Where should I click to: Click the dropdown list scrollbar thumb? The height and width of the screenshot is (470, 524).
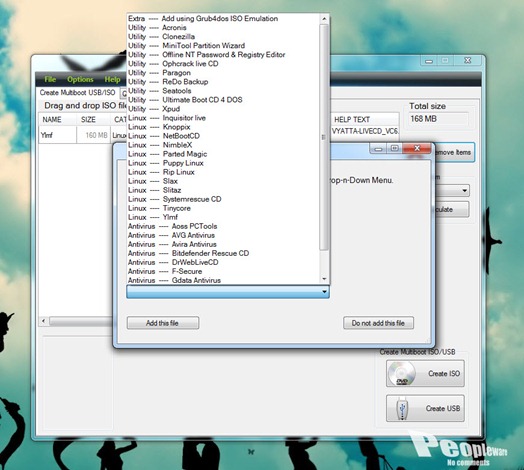click(x=323, y=137)
